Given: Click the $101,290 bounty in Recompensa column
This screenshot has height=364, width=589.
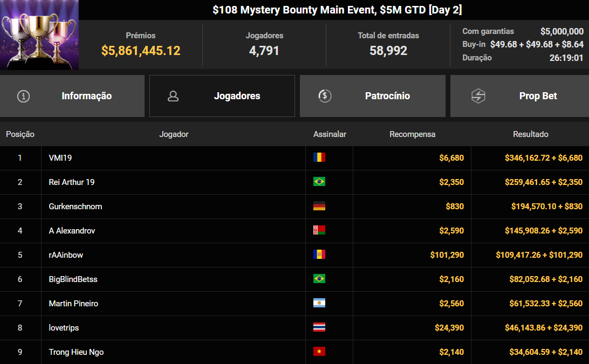Looking at the screenshot, I should [447, 255].
